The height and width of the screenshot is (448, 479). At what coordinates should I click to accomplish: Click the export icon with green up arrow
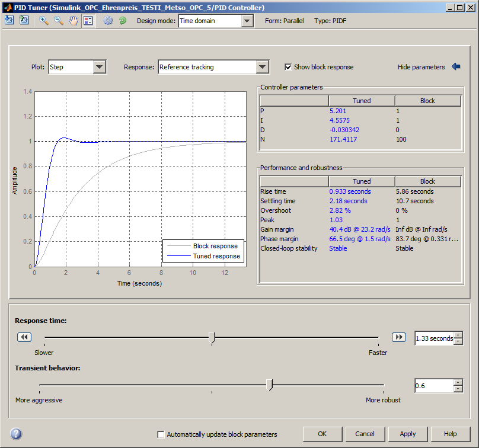pos(24,21)
